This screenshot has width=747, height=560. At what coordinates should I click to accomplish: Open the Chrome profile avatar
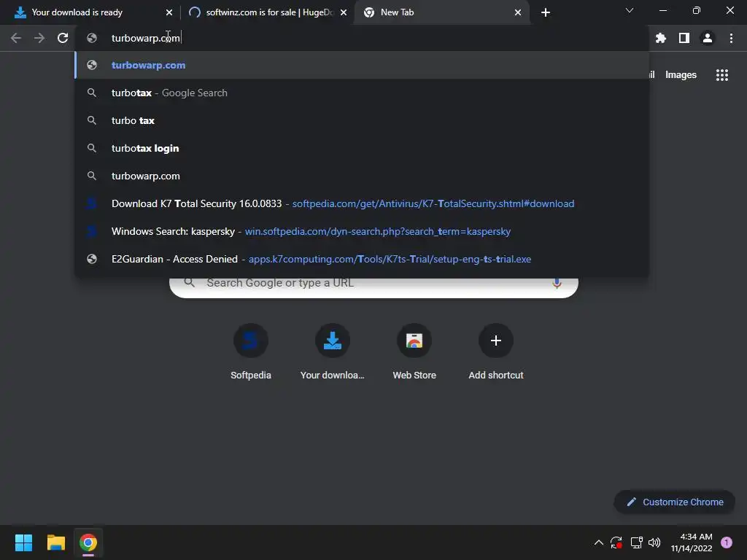(x=708, y=38)
